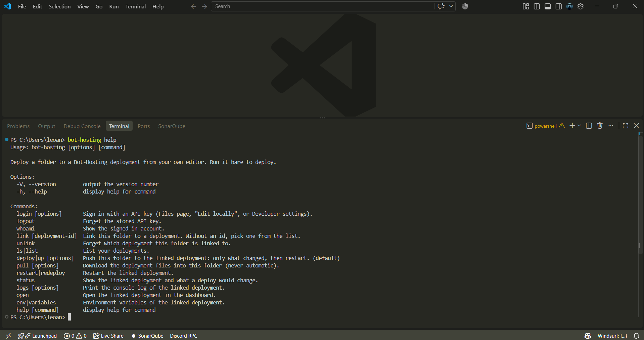644x340 pixels.
Task: Open remote window status bar icon
Action: (8, 336)
